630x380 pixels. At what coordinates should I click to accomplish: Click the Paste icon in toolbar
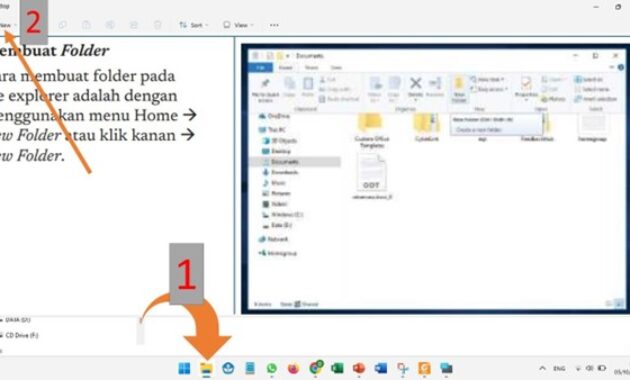86,25
